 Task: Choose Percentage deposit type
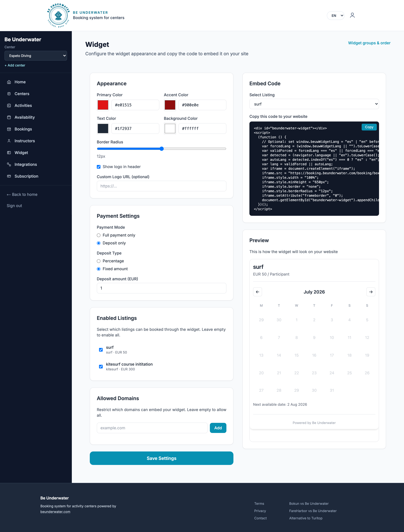(x=99, y=261)
